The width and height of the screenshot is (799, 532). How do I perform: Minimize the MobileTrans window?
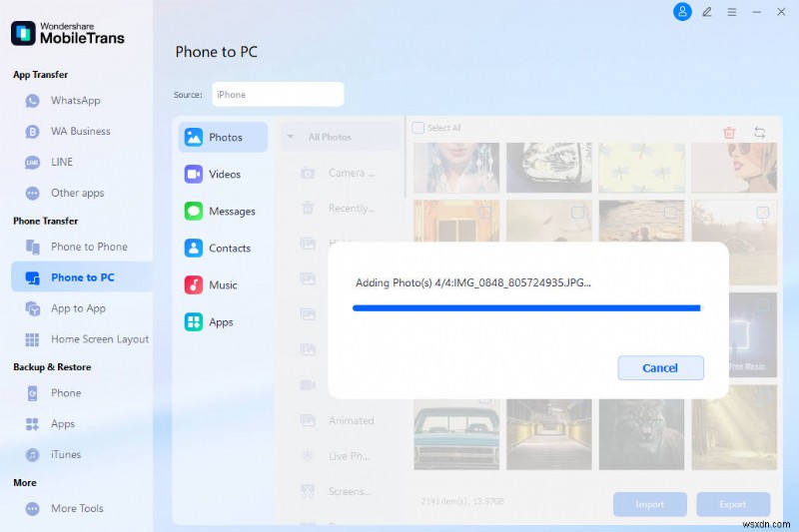[757, 12]
